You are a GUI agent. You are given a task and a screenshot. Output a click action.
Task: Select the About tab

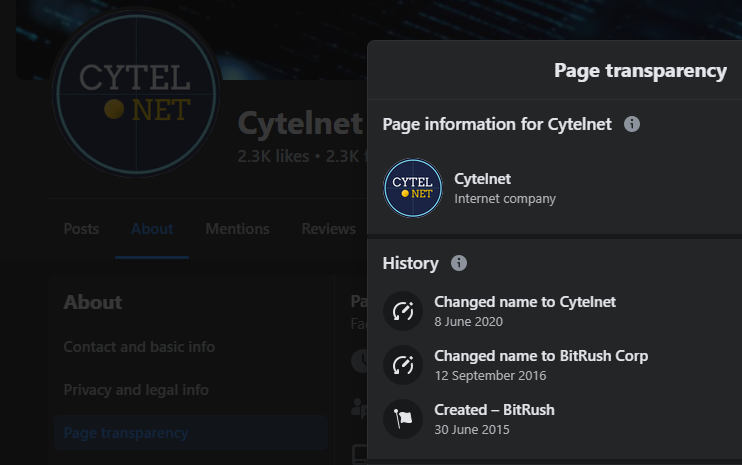point(152,229)
